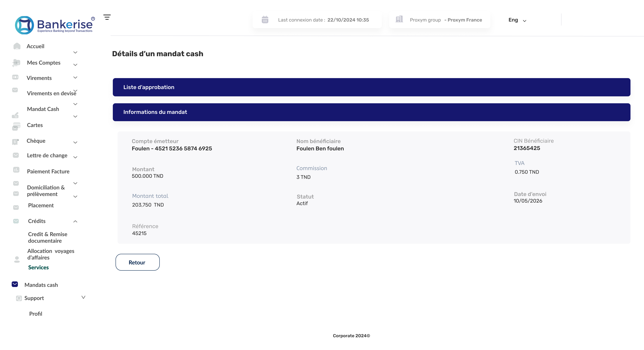
Task: Open Placement menu
Action: pyautogui.click(x=41, y=205)
